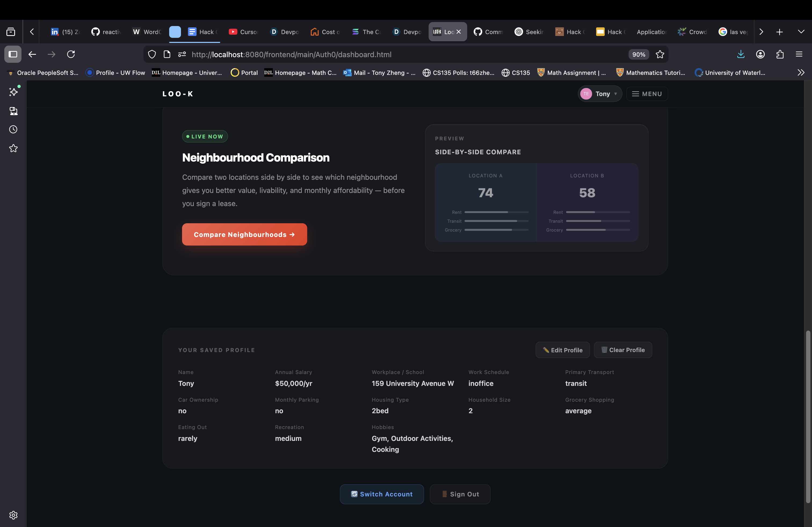
Task: Toggle the sidebar panel button
Action: pyautogui.click(x=13, y=54)
